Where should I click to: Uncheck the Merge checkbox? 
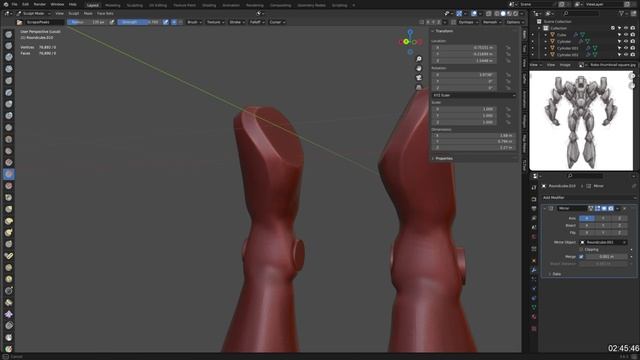coord(581,257)
